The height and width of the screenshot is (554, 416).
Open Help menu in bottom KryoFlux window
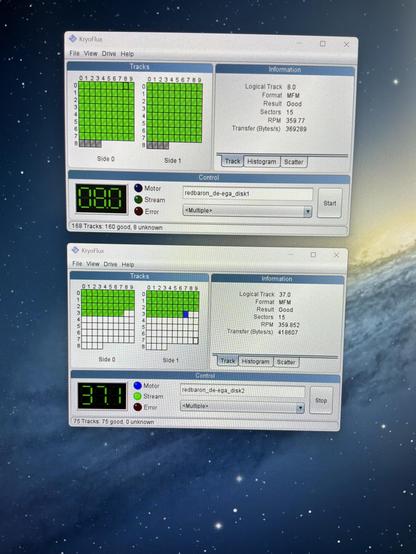pyautogui.click(x=128, y=265)
